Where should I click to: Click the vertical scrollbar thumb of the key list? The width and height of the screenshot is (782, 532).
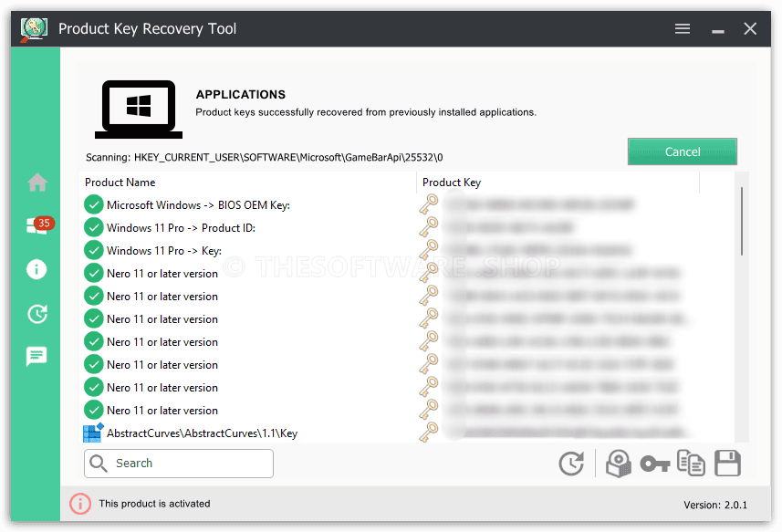pyautogui.click(x=742, y=221)
